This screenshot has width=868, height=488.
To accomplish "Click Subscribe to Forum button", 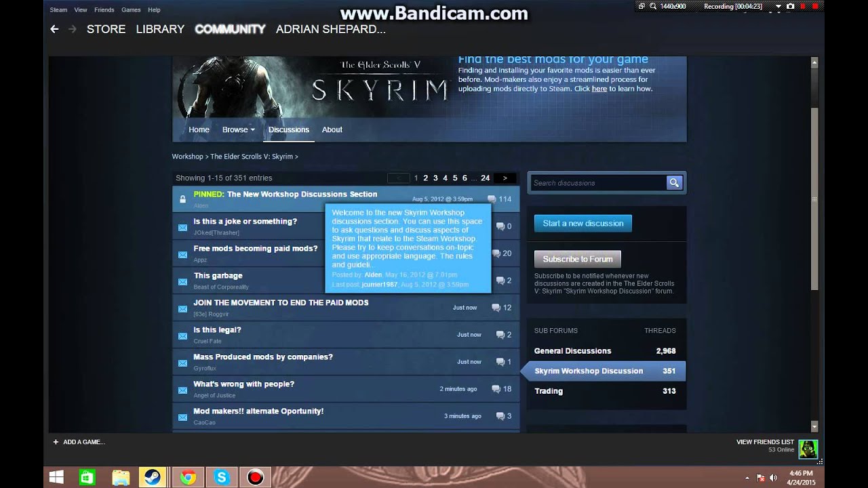I will [x=578, y=259].
